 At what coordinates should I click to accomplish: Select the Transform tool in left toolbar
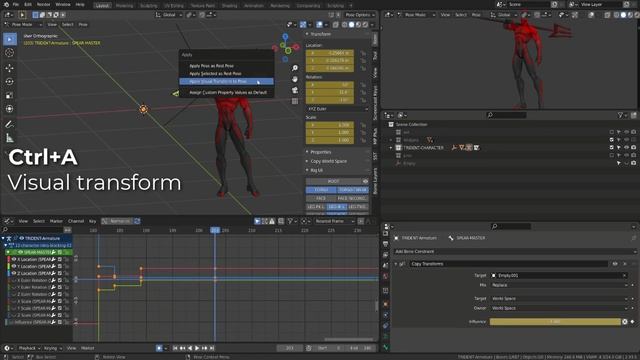click(x=9, y=109)
